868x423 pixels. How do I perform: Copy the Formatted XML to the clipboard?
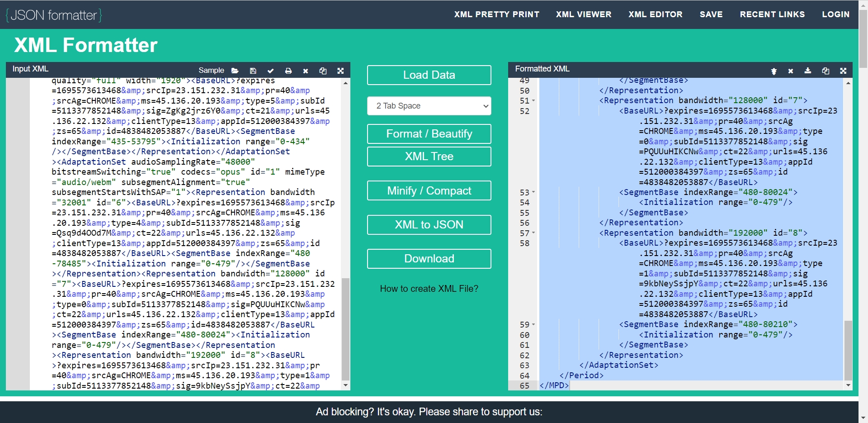coord(826,71)
